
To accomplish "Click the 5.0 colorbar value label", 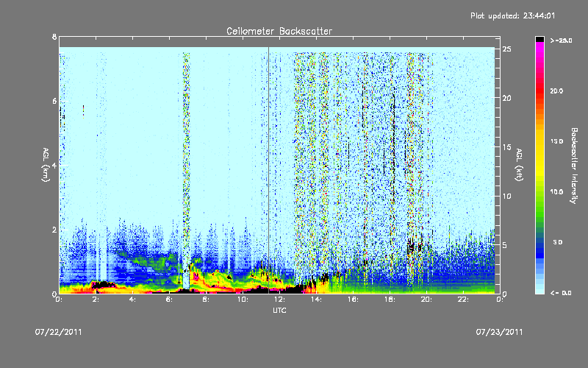I will [558, 242].
